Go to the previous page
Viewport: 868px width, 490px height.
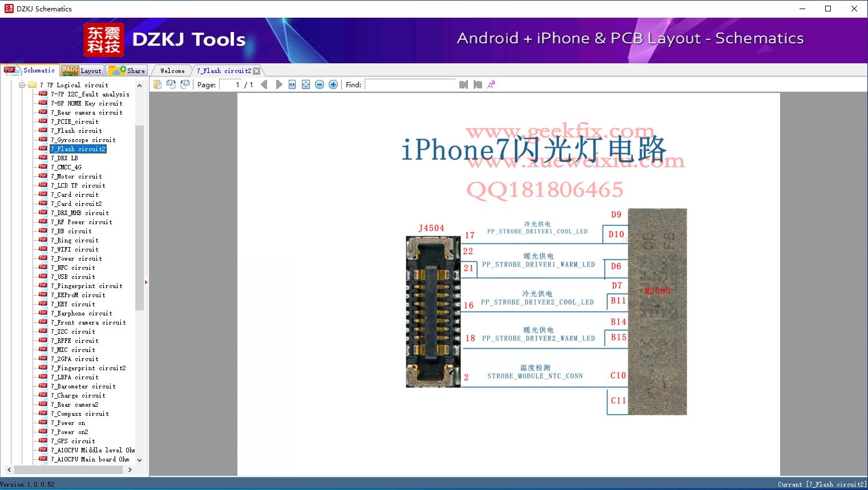(264, 84)
